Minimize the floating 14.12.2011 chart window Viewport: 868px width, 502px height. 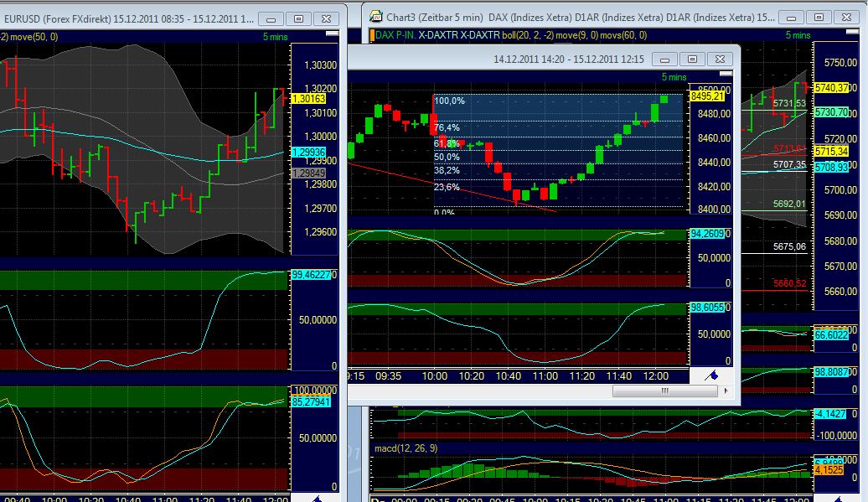pyautogui.click(x=664, y=59)
